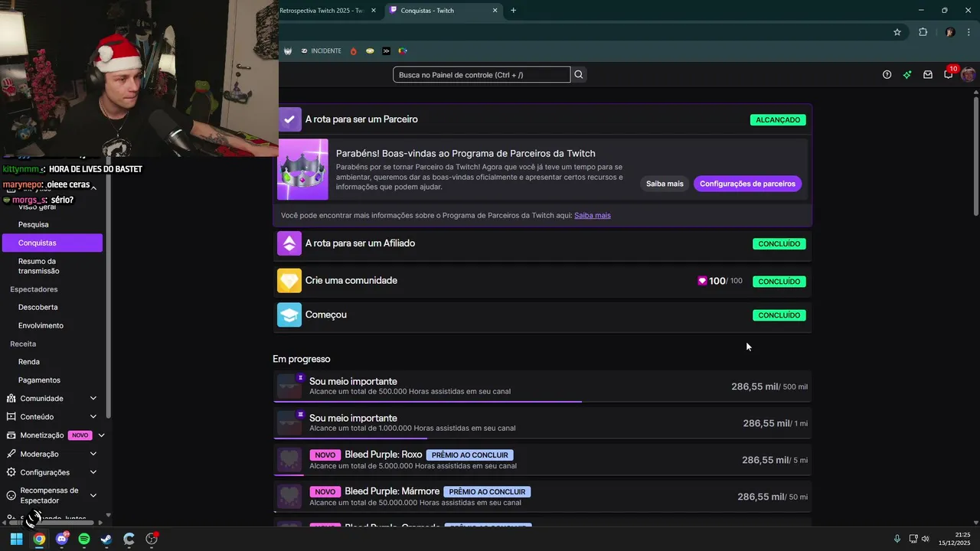Click the Bleed Purple: Roxo heart badge
This screenshot has height=551, width=980.
point(289,460)
